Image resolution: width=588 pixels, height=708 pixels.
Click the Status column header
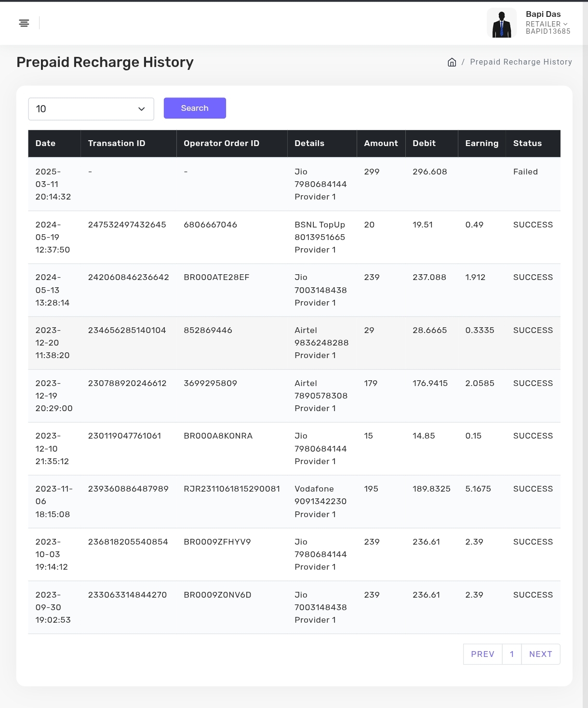[527, 144]
